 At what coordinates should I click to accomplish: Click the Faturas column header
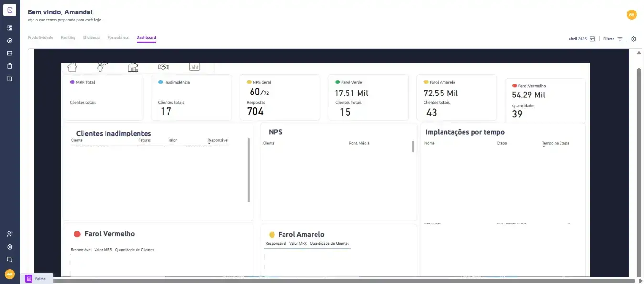145,140
